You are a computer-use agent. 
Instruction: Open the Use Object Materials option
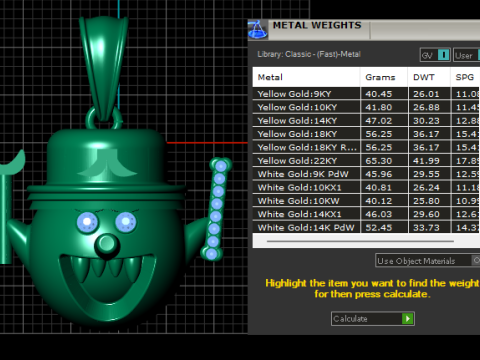point(428,261)
